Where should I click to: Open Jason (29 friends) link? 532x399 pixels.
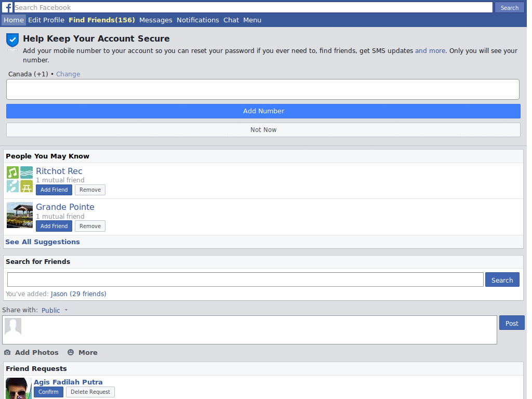point(78,294)
